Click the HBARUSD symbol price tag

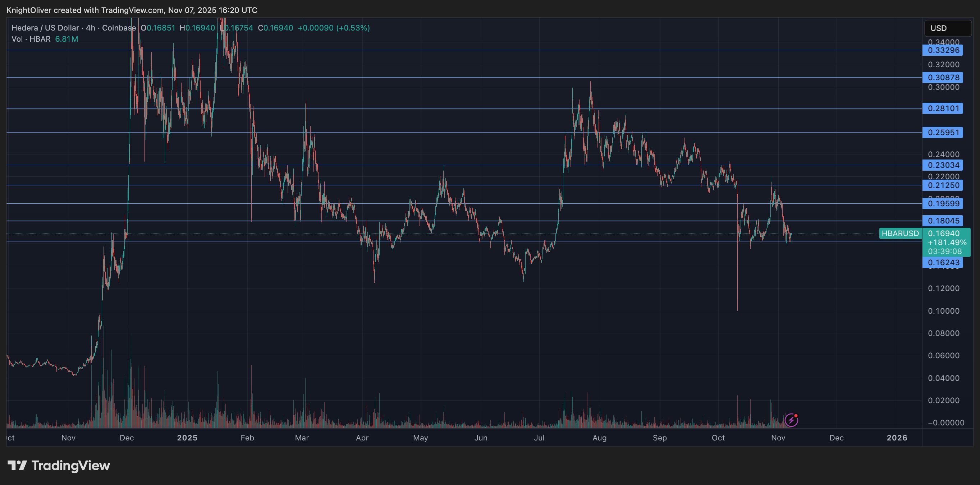[900, 234]
